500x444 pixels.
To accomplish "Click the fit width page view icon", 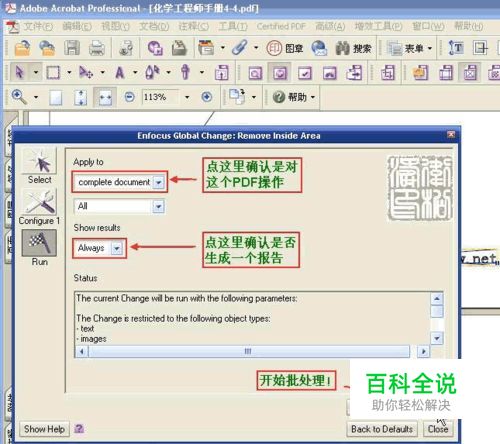I will (x=105, y=98).
